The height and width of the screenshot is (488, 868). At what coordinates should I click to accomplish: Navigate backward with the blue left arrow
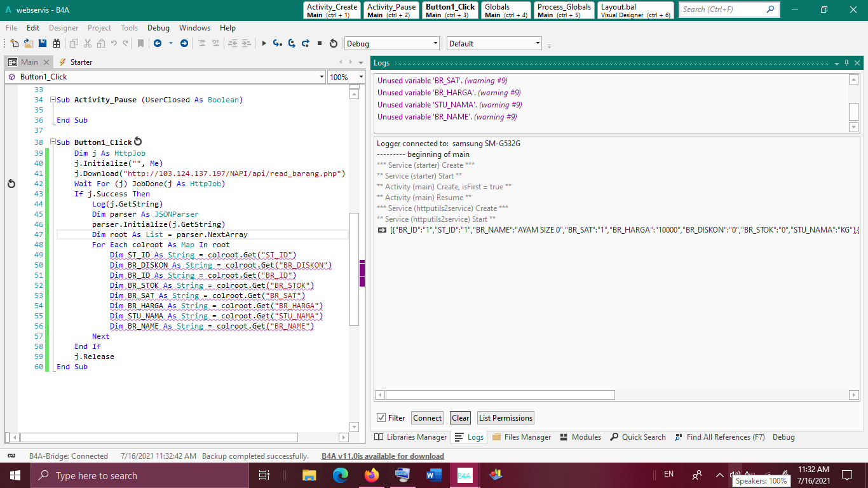157,43
